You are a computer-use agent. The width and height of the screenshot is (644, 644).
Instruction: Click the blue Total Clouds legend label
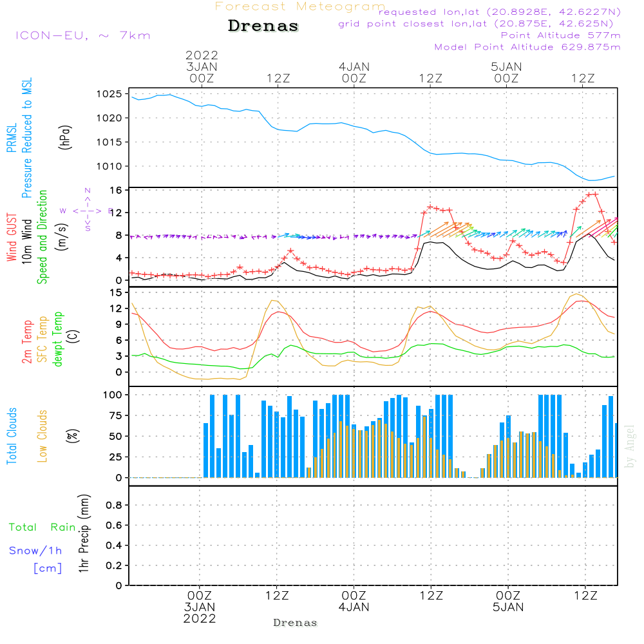tap(12, 436)
